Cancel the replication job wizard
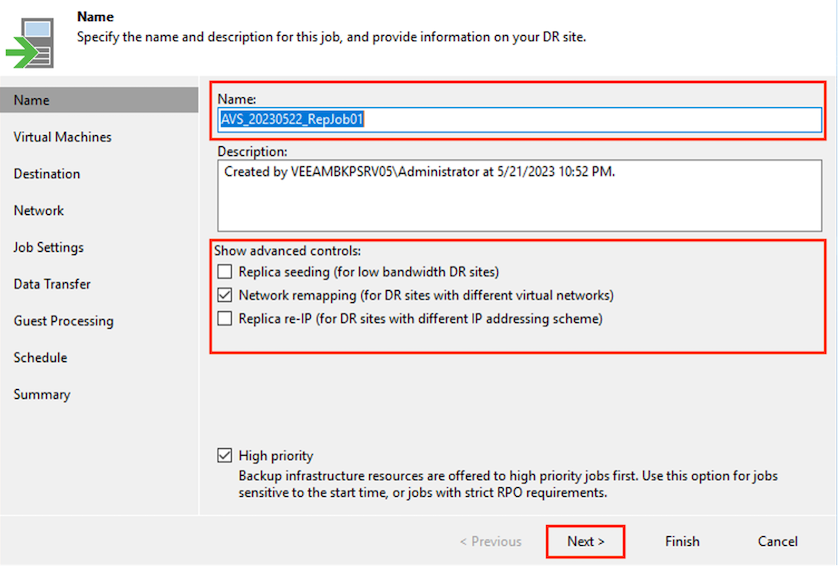 pos(777,541)
